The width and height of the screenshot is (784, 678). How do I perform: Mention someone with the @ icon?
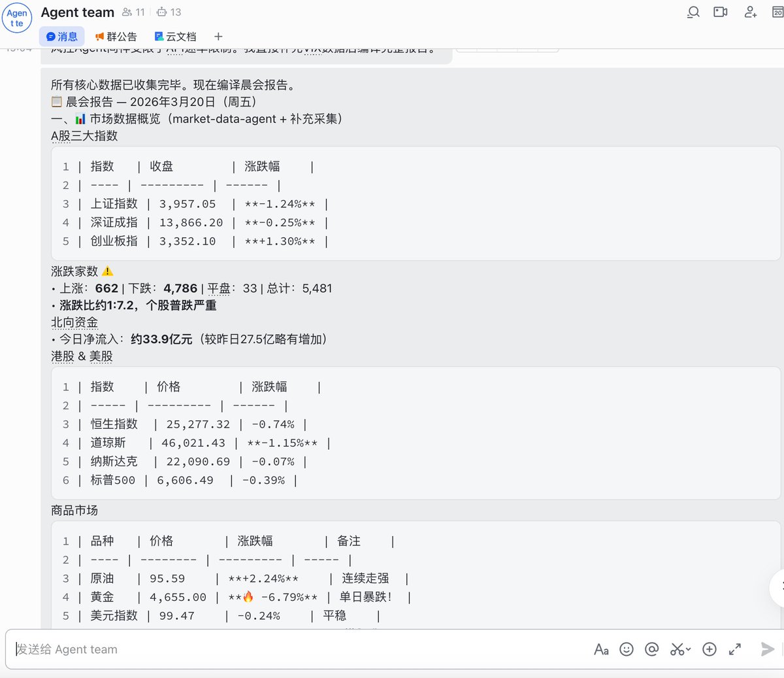[x=651, y=649]
